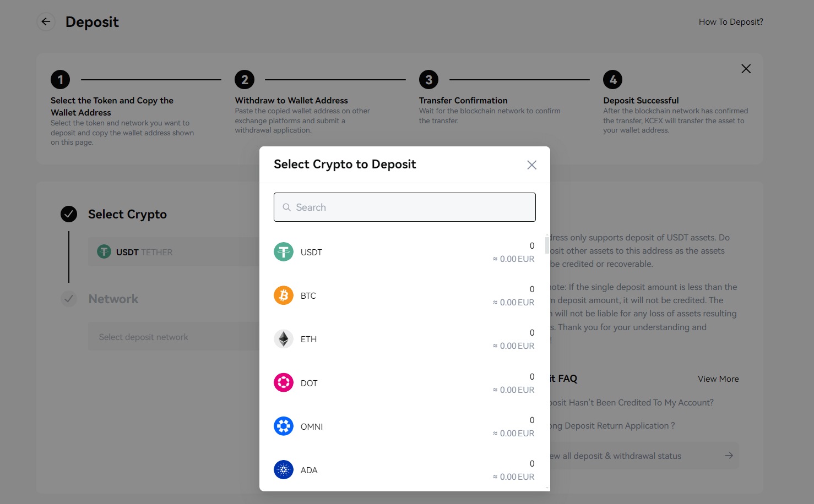Screen dimensions: 814x504
Task: Open the selected USDT TETHER crypto dropdown
Action: click(173, 252)
